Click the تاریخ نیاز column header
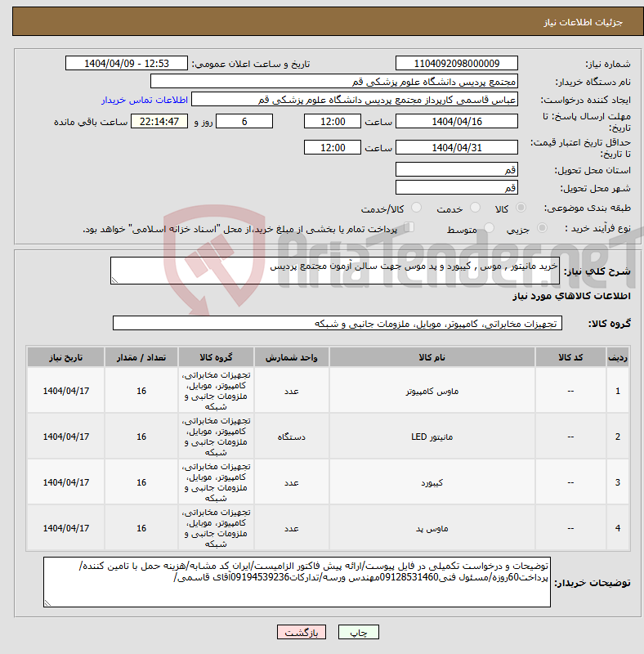 pyautogui.click(x=66, y=357)
